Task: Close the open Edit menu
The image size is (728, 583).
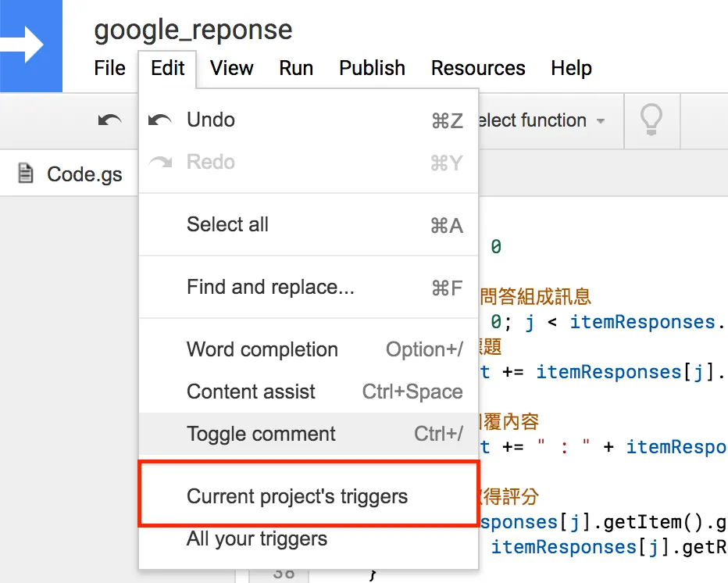Action: tap(168, 69)
